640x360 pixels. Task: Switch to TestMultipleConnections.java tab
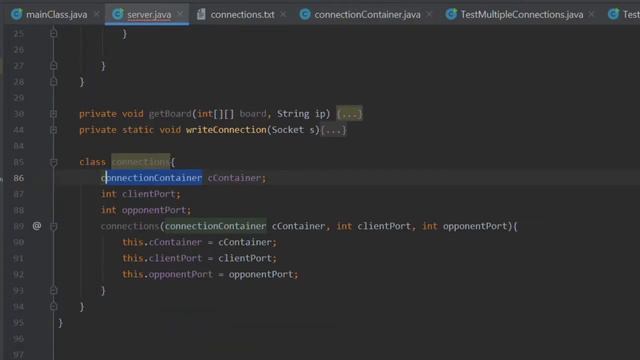pos(522,15)
